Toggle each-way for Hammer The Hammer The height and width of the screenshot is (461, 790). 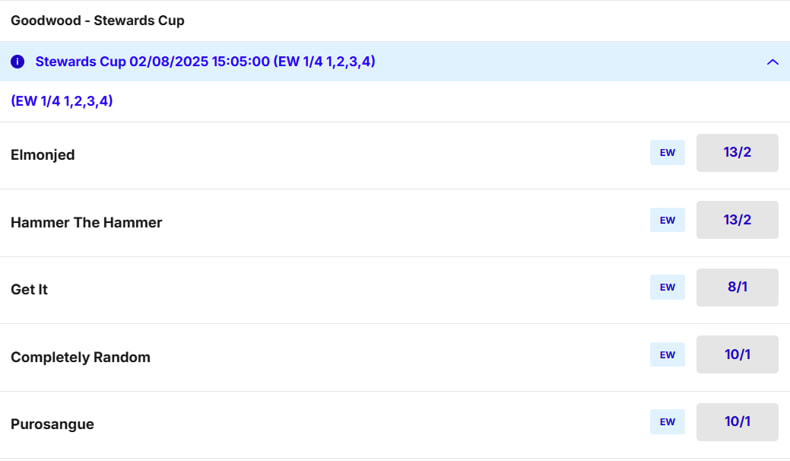(x=667, y=220)
